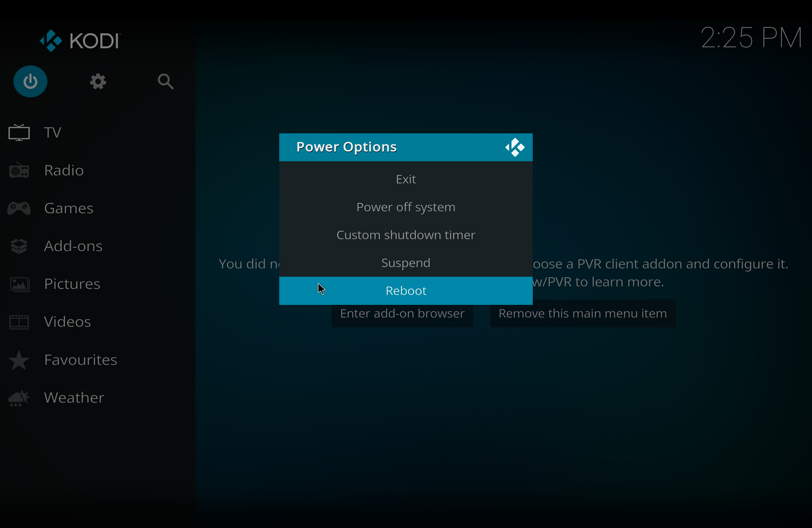Click Remove this main menu item

click(x=582, y=314)
